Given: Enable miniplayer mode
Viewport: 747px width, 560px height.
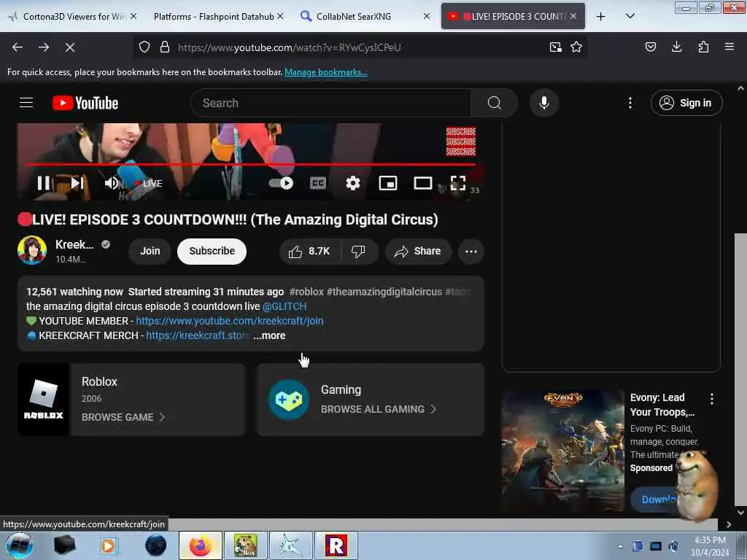Looking at the screenshot, I should (388, 183).
